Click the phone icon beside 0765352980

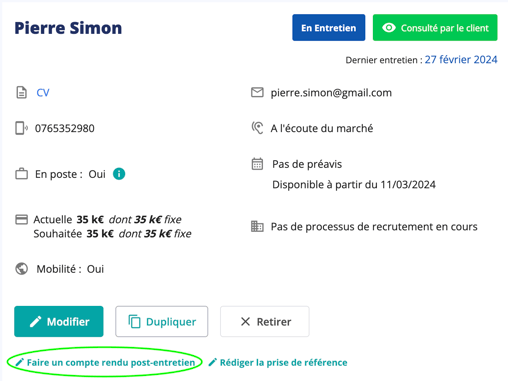[x=21, y=128]
